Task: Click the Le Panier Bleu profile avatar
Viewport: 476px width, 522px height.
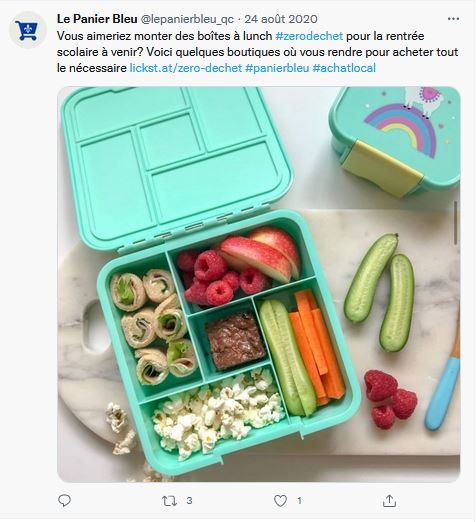Action: tap(28, 31)
